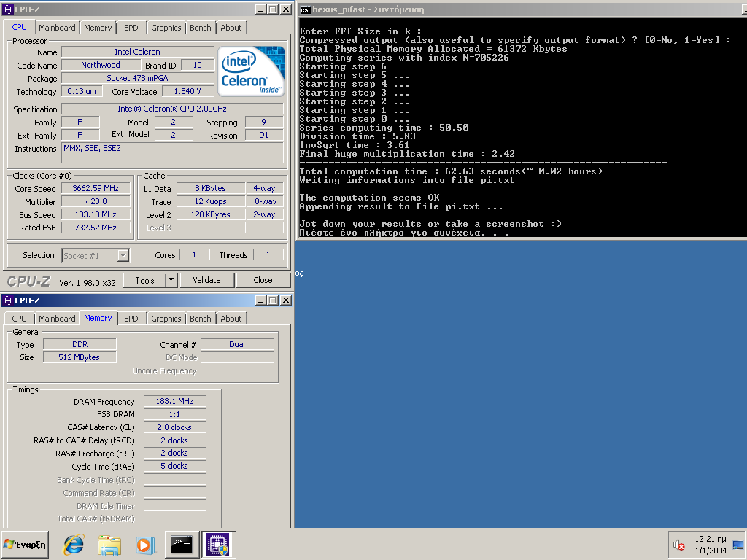This screenshot has height=560, width=747.
Task: Switch to SPD tab in top CPU-Z window
Action: [x=131, y=28]
